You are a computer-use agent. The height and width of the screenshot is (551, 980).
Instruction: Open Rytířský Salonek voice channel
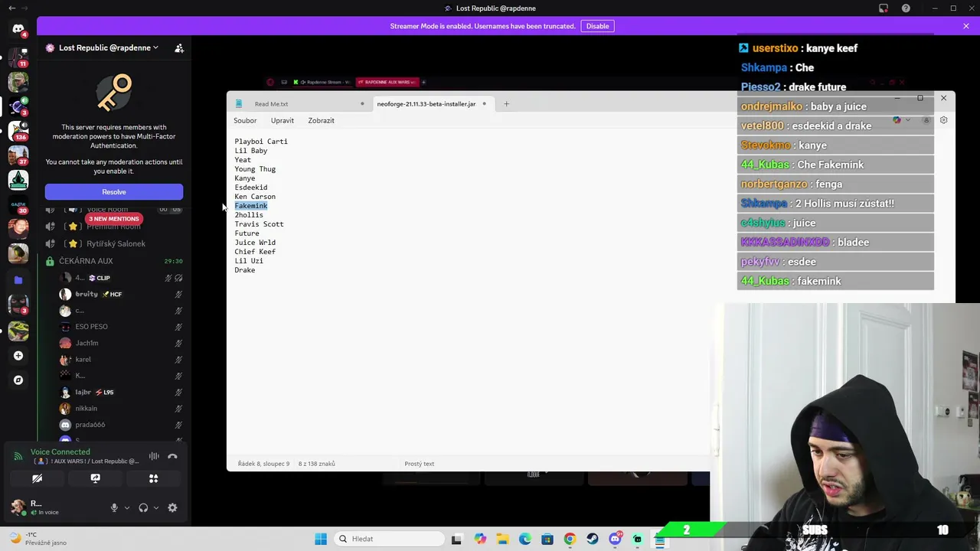pyautogui.click(x=116, y=243)
